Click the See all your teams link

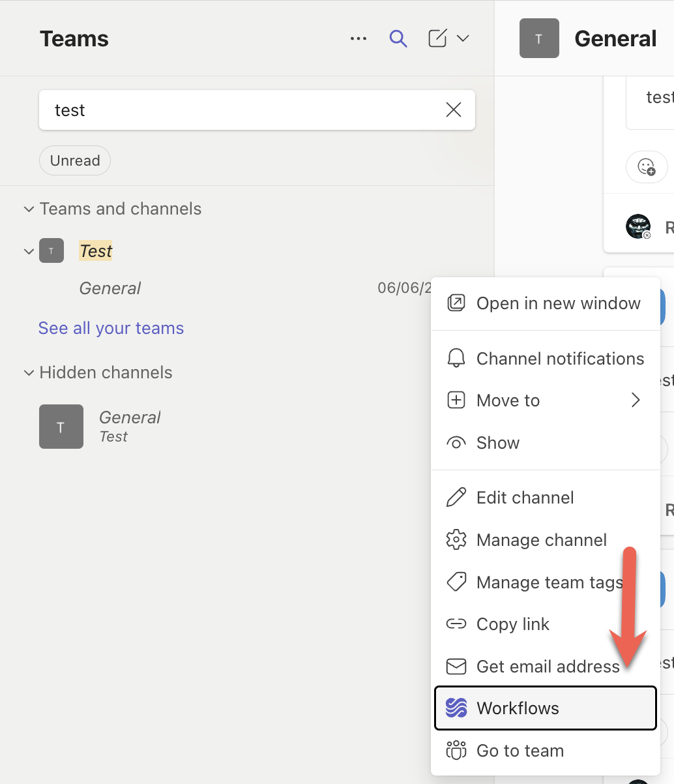111,328
